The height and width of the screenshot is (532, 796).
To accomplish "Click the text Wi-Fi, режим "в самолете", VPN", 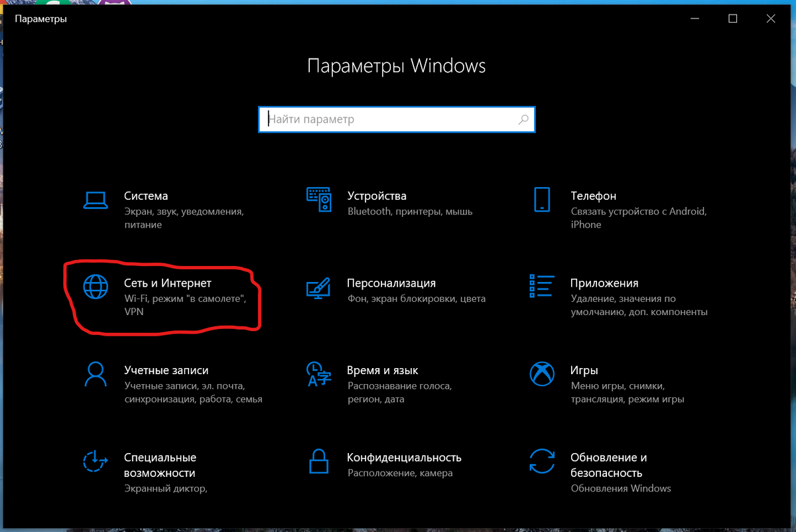I will pos(185,305).
